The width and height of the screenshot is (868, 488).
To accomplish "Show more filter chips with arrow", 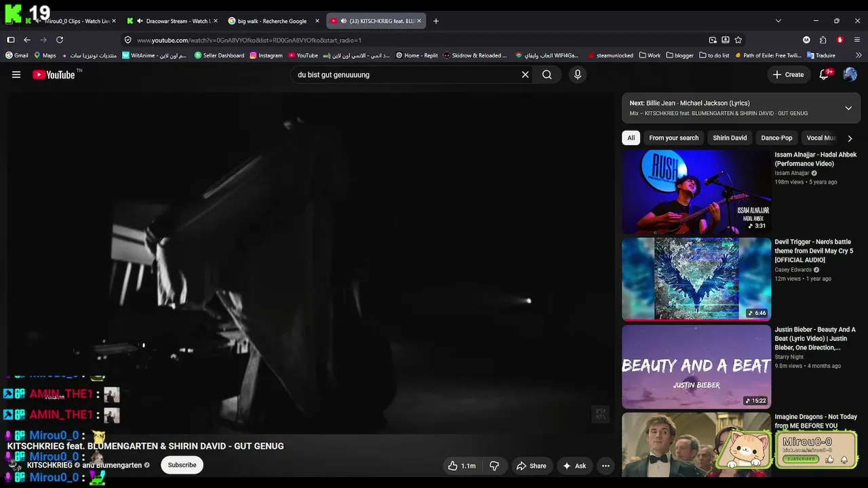I will [850, 138].
